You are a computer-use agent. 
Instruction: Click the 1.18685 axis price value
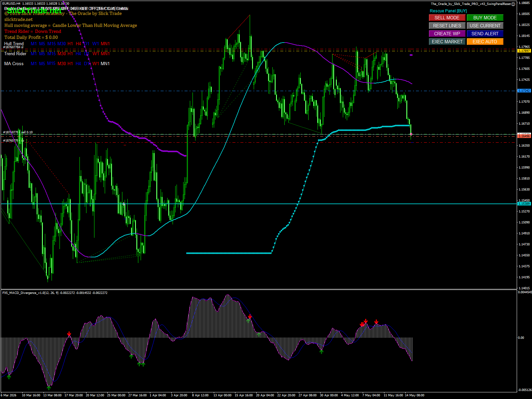click(524, 3)
